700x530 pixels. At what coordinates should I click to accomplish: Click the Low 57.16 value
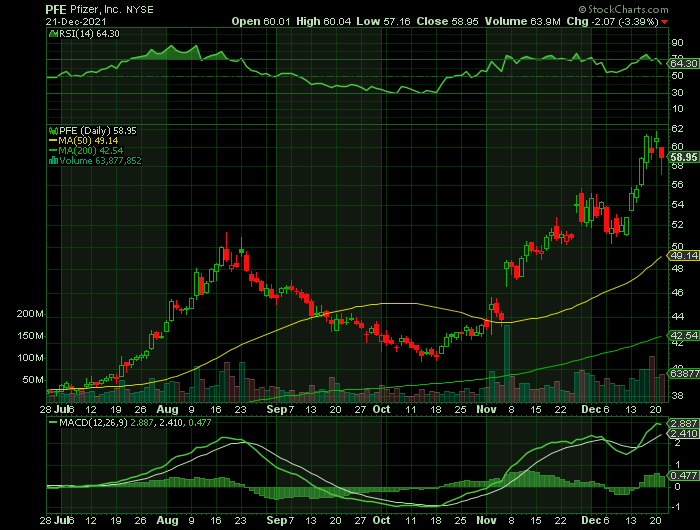pos(383,21)
